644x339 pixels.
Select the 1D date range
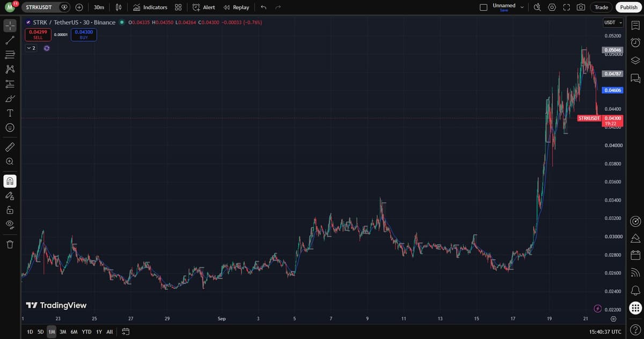point(30,332)
